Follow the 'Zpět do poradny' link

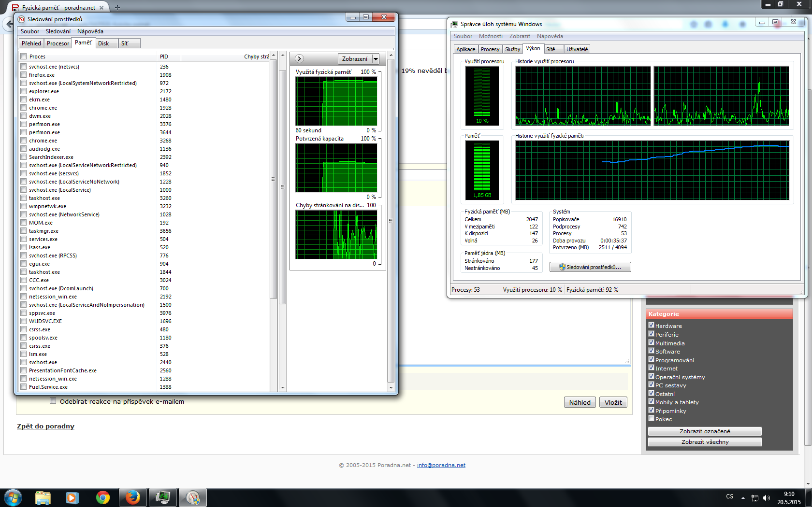point(45,426)
